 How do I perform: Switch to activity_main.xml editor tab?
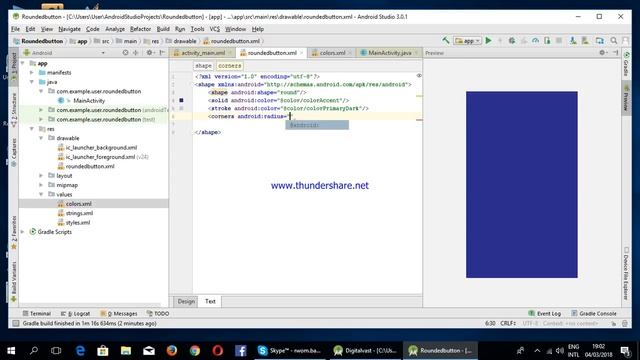click(x=202, y=53)
